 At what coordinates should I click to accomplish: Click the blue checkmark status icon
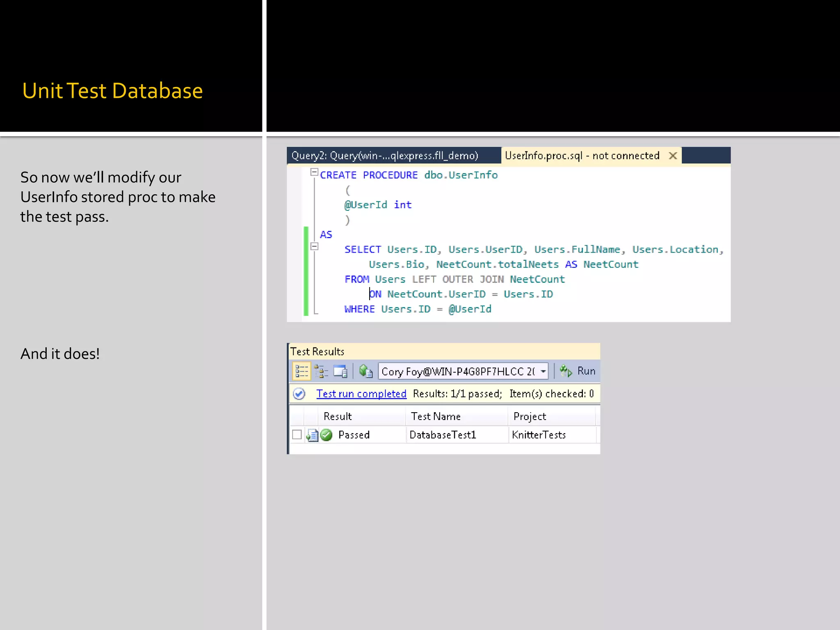[x=299, y=394]
